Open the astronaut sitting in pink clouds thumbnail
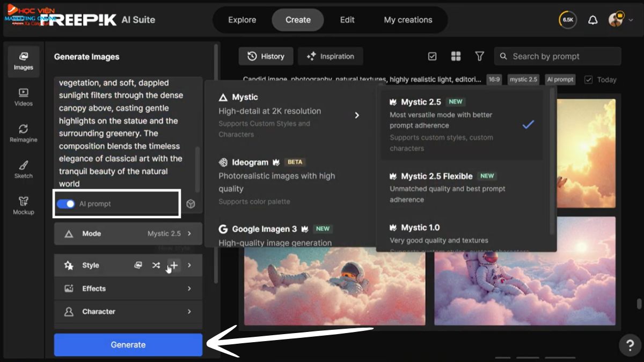Image resolution: width=644 pixels, height=362 pixels. coord(525,271)
